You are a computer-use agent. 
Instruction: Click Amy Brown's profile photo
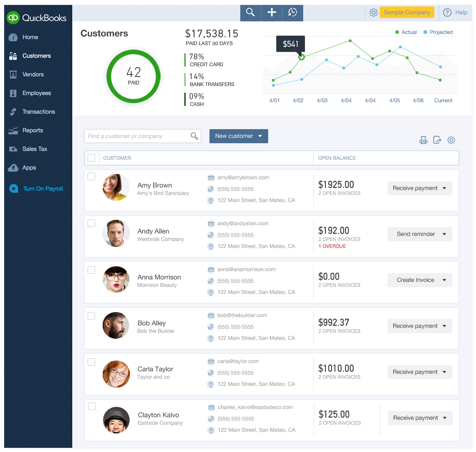(x=116, y=188)
